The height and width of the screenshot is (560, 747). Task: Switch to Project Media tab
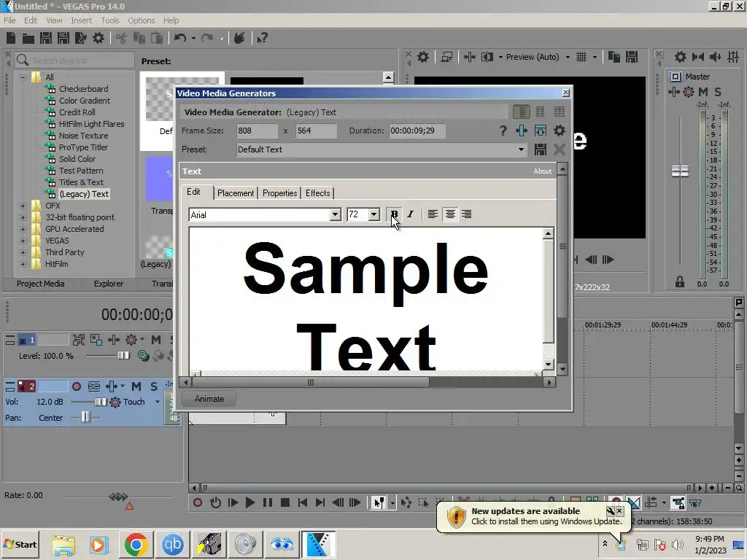click(x=41, y=284)
